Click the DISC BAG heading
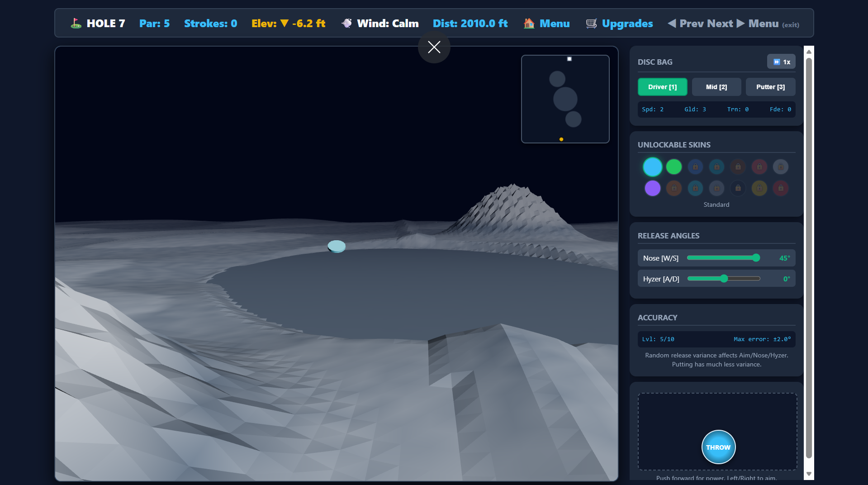Screen dimensions: 868x485 pos(655,62)
